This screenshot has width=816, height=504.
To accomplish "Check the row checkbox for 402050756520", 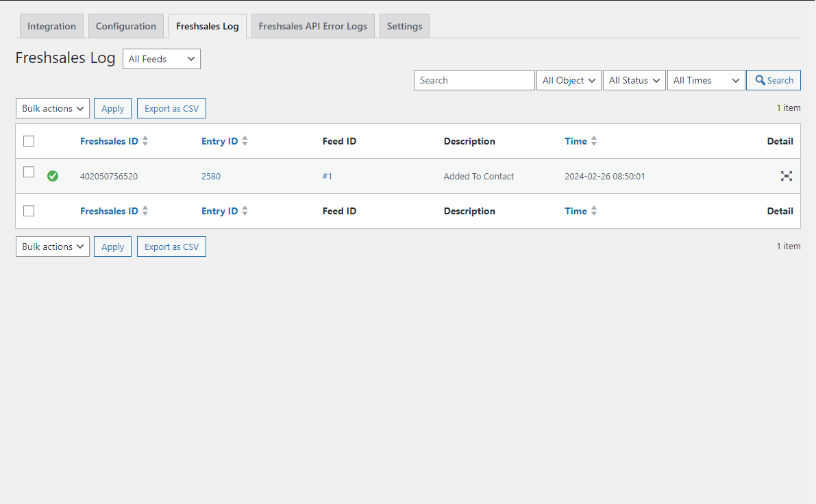I will coord(29,172).
